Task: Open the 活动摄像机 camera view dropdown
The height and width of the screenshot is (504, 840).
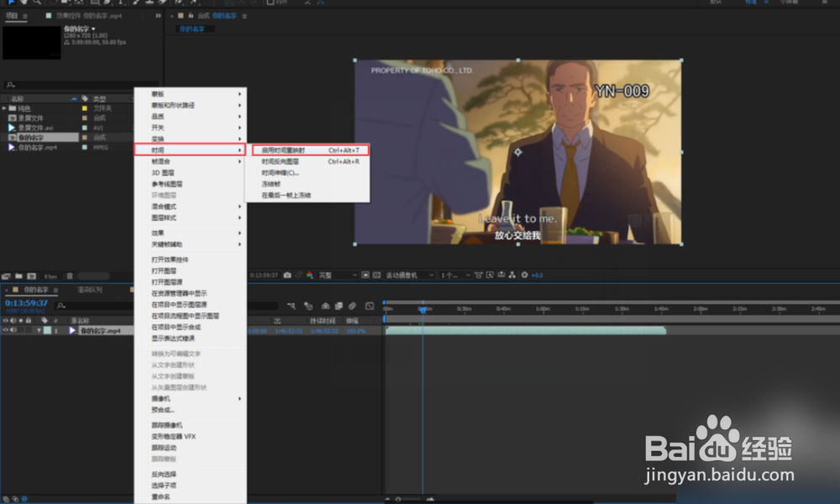Action: (x=409, y=276)
